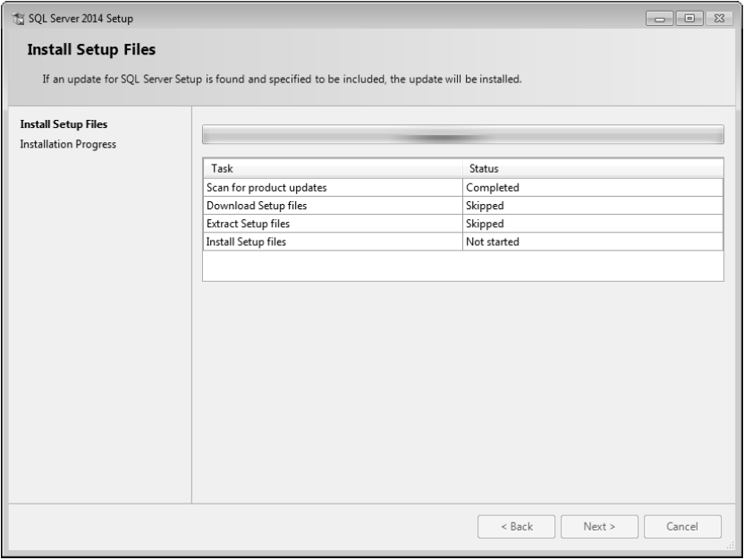Click the Task column header
744x560 pixels.
333,168
